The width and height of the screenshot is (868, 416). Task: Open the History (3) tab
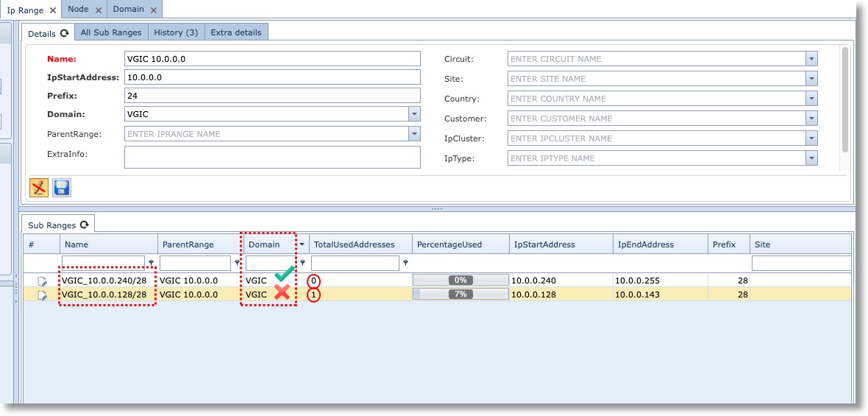[176, 32]
